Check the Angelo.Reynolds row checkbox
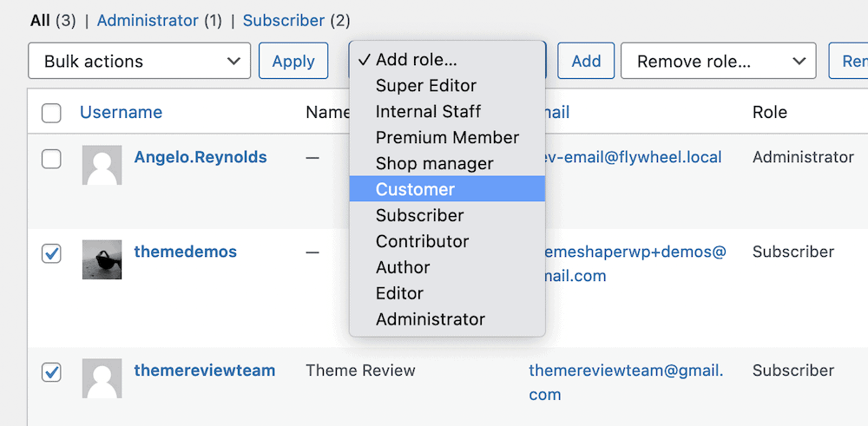 click(51, 160)
